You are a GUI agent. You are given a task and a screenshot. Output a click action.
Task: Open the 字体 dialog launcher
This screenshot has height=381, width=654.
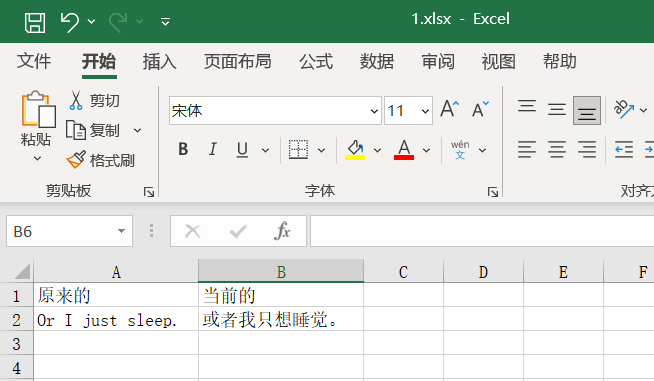point(493,192)
